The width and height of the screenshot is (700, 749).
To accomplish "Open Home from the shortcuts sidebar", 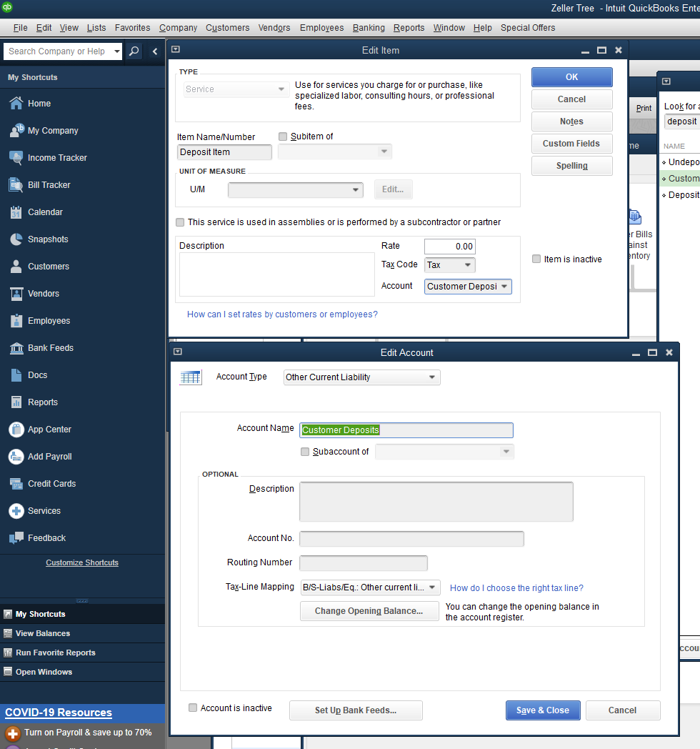I will pos(39,103).
